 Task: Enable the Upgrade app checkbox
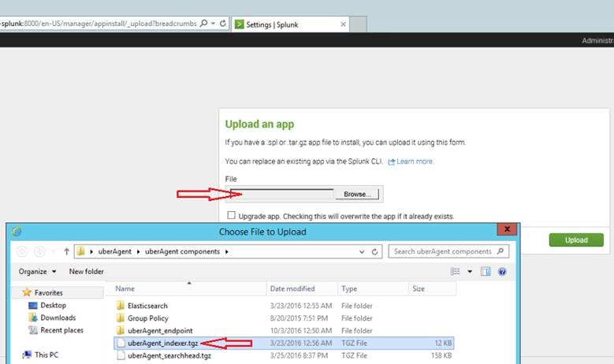[232, 215]
